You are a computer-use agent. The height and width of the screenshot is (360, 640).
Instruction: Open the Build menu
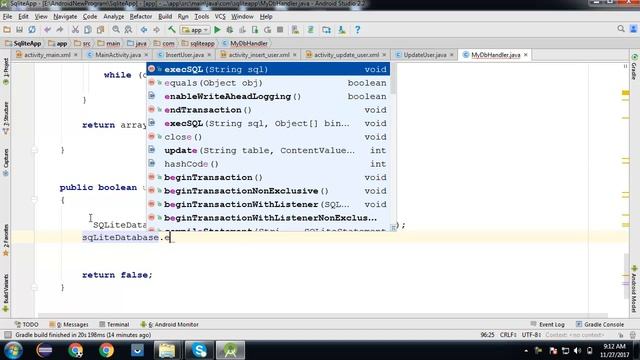pyautogui.click(x=165, y=16)
